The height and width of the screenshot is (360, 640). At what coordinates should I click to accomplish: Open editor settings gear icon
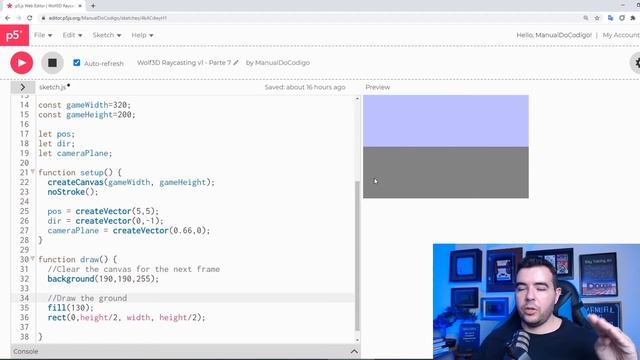point(636,63)
